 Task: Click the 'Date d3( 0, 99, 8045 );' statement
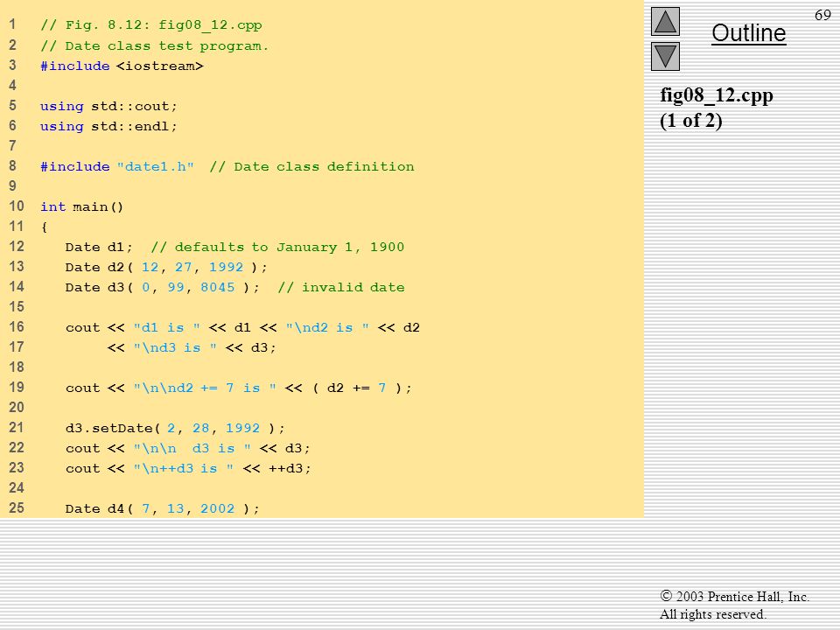tap(163, 288)
